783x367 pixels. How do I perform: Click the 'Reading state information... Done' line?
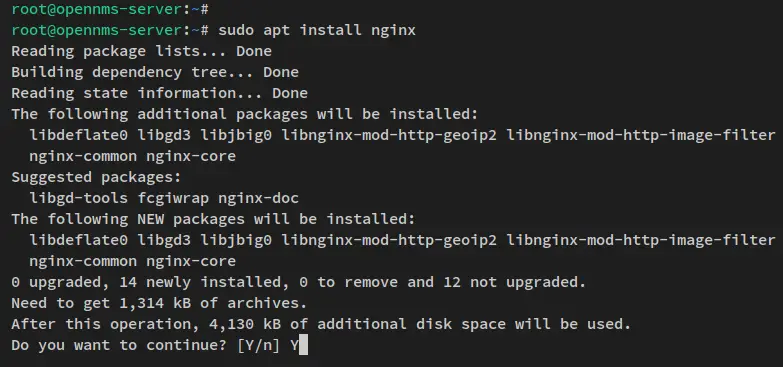[159, 93]
